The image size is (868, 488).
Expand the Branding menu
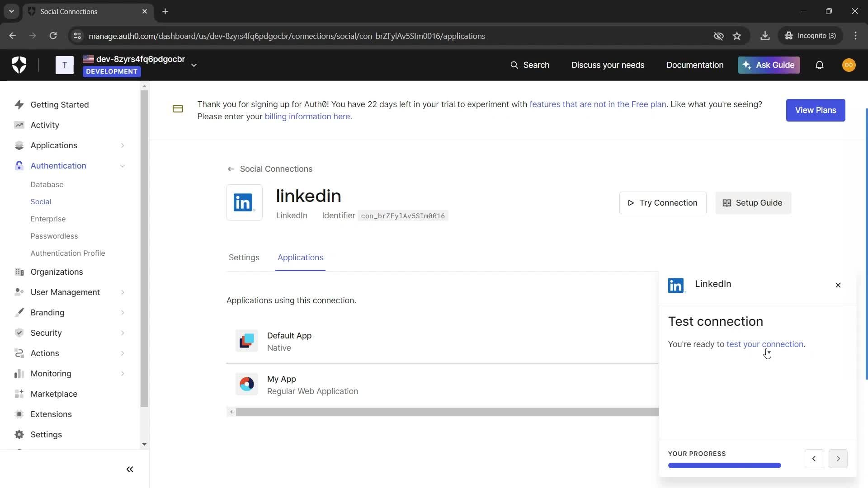pos(123,313)
